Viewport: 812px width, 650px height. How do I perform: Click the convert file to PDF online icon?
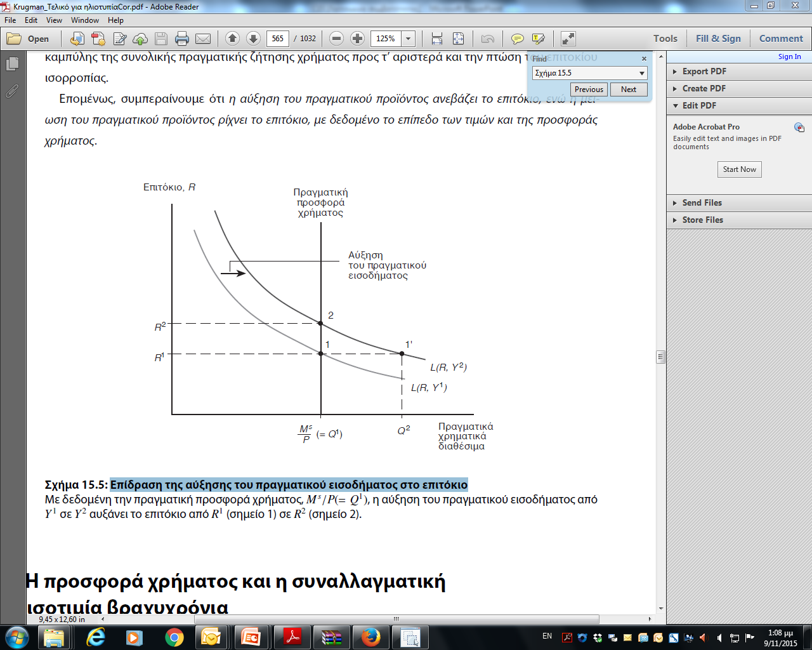click(77, 39)
